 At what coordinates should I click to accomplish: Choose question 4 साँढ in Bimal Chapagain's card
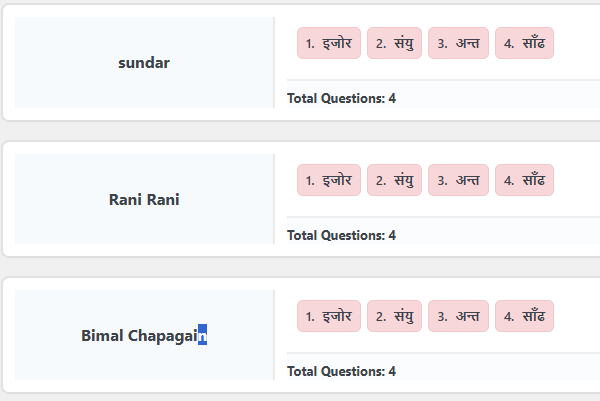pyautogui.click(x=524, y=316)
